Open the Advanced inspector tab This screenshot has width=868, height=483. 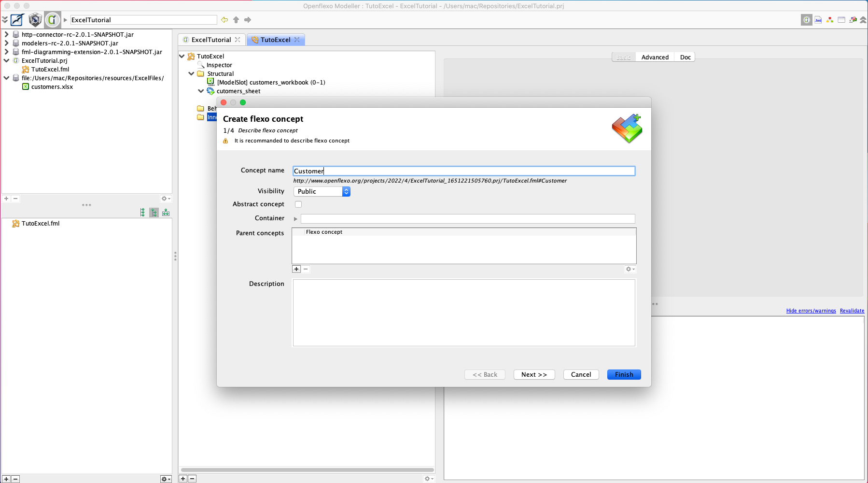[x=655, y=57]
